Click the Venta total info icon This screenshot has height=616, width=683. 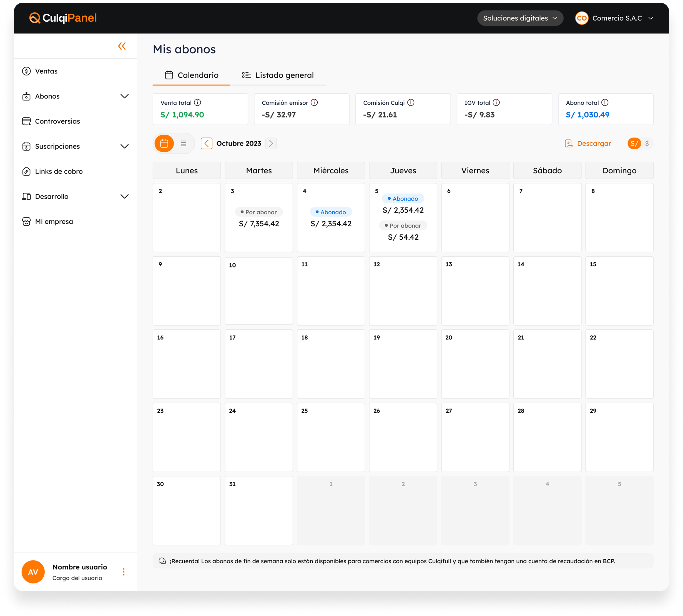[198, 102]
